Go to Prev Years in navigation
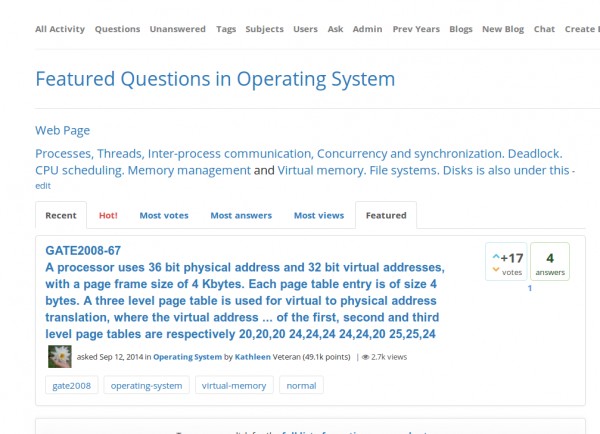The image size is (600, 434). (415, 29)
